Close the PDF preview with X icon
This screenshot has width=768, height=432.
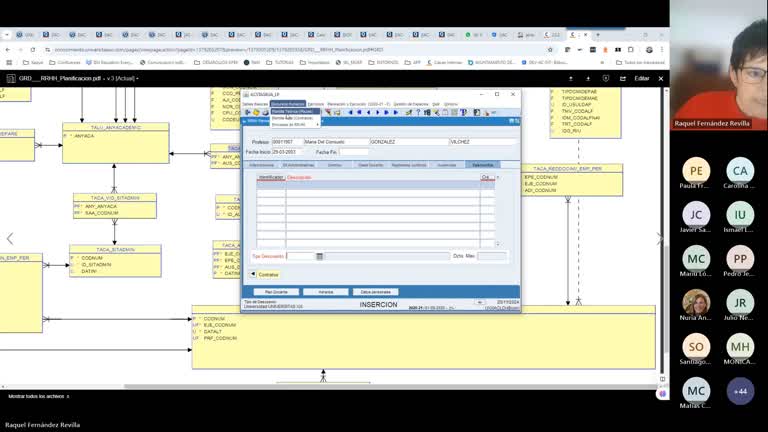point(661,78)
